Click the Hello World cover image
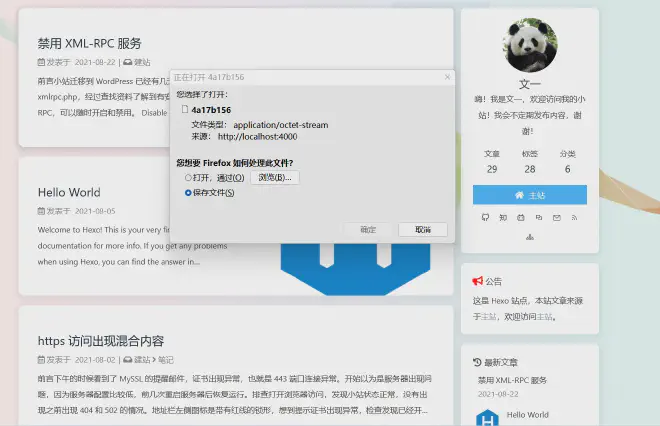Viewport: 660px width, 426px height. (x=356, y=269)
